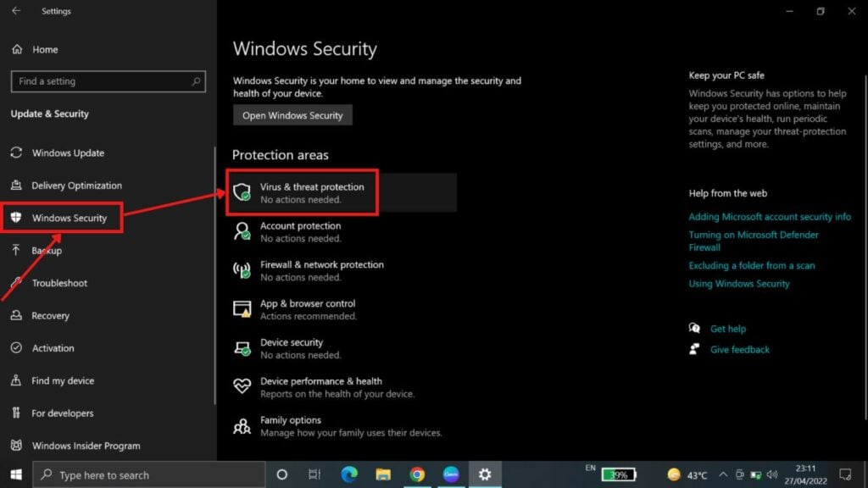This screenshot has height=488, width=868.
Task: Open Account protection area
Action: (x=301, y=232)
